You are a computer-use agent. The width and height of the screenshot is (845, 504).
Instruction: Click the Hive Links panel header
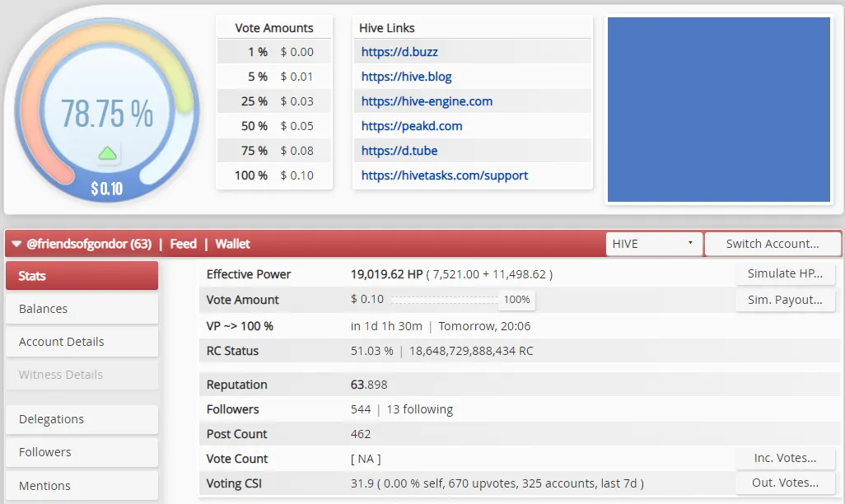(x=386, y=28)
